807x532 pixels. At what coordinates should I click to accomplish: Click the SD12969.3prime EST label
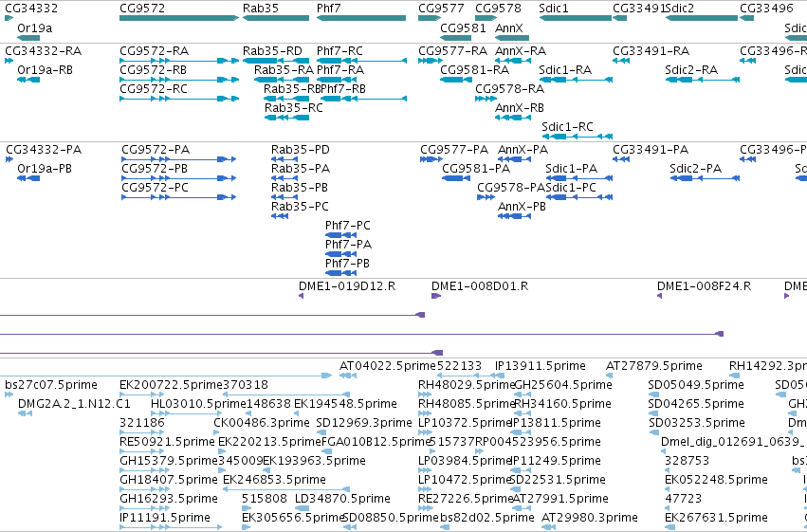pos(364,423)
